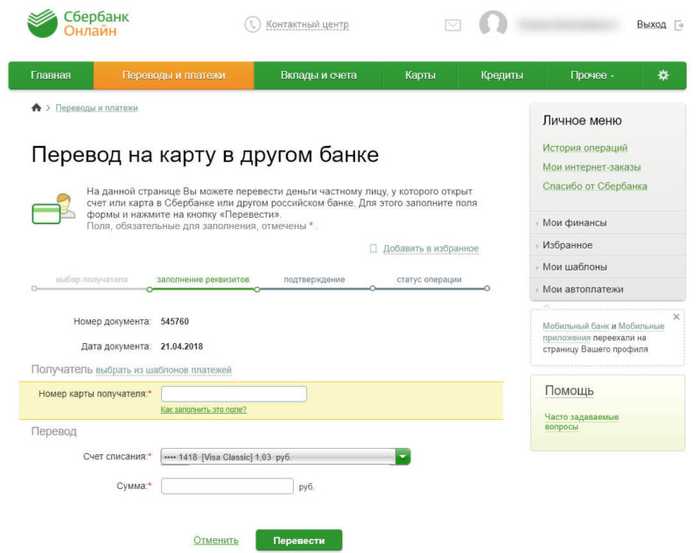Open История операций in personal menu
Screen dimensions: 700x553
point(585,148)
